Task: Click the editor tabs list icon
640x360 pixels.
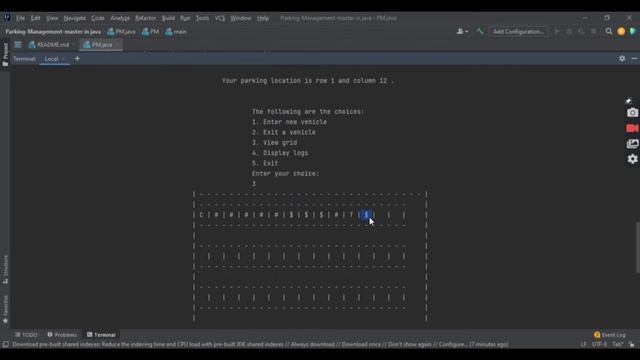Action: (x=18, y=44)
